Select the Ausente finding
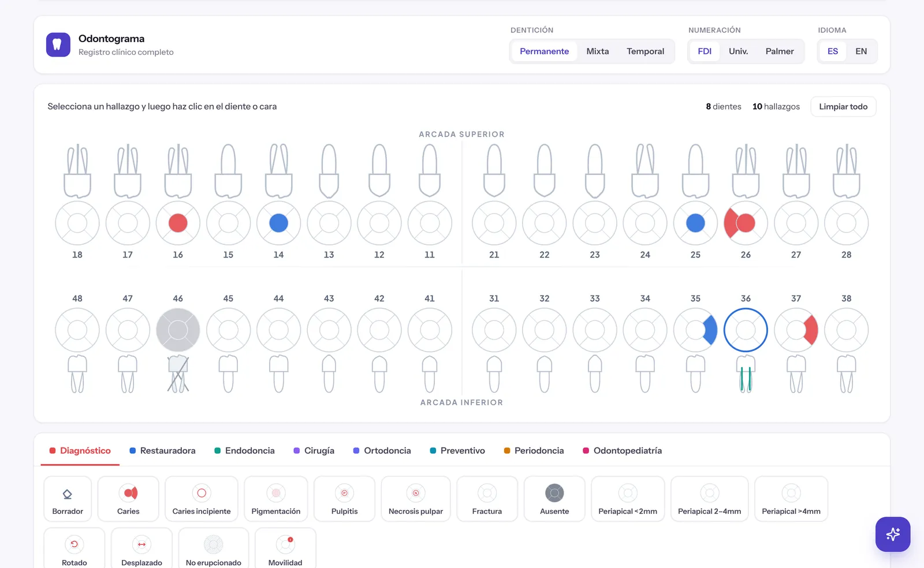This screenshot has width=924, height=568. [554, 499]
